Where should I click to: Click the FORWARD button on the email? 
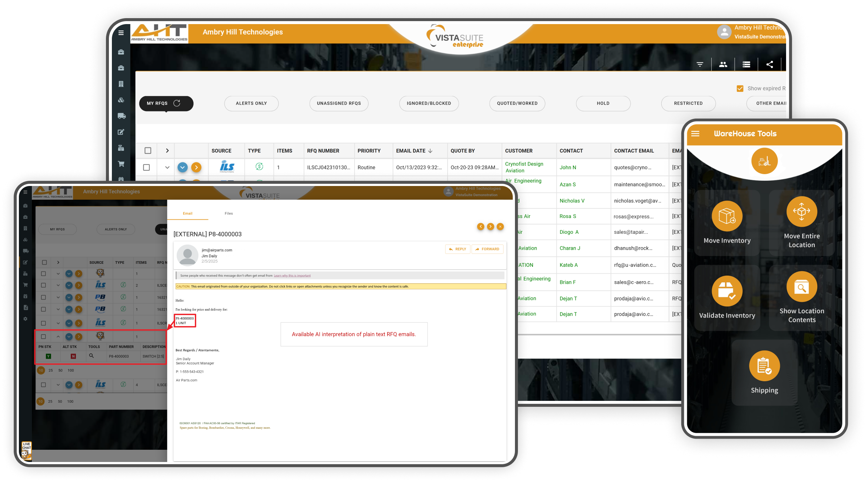click(488, 249)
